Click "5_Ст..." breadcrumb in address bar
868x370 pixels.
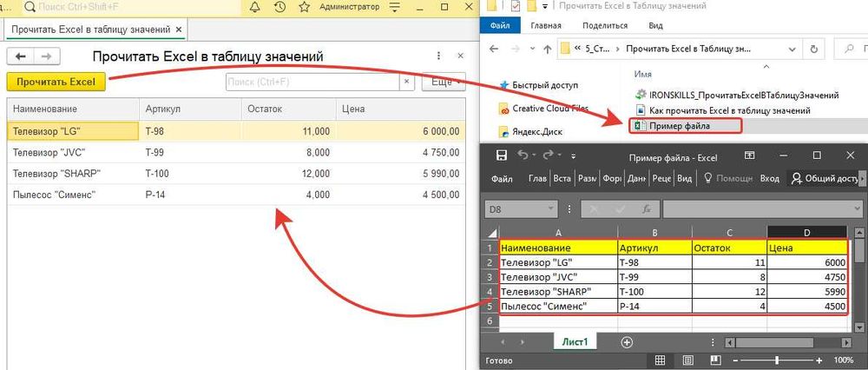point(598,49)
